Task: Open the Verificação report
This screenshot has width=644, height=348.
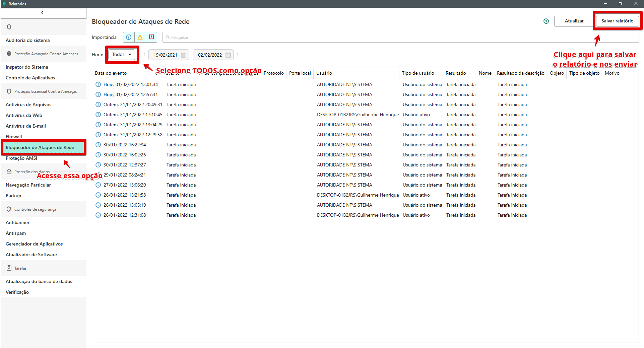Action: (x=17, y=292)
